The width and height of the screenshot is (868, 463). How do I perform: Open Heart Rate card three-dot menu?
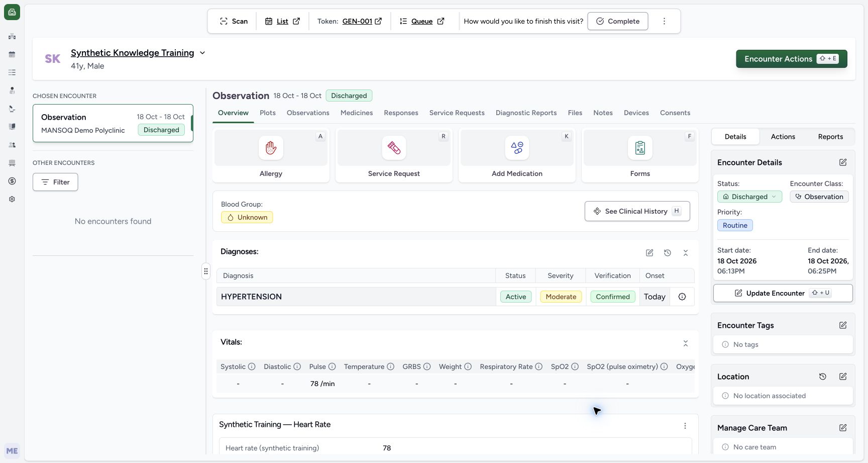click(685, 426)
